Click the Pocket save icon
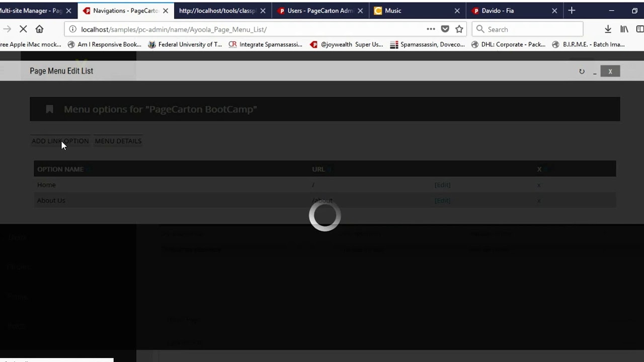 click(x=445, y=29)
